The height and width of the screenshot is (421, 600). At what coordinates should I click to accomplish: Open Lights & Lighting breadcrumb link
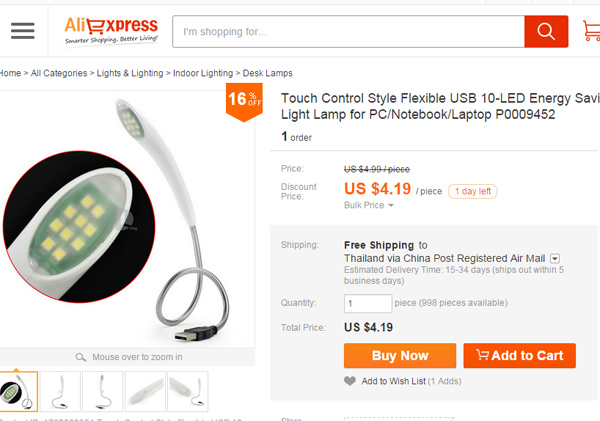pos(132,73)
